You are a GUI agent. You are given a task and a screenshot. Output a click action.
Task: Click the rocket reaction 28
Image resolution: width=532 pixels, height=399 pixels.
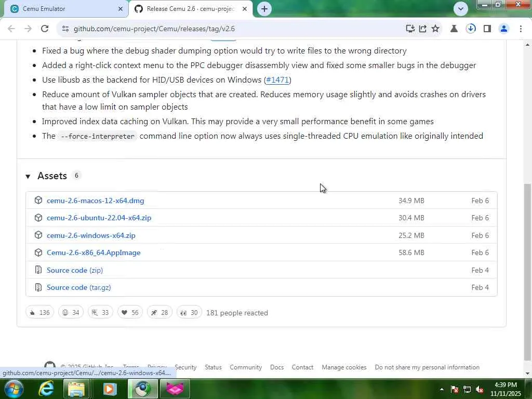[x=159, y=312]
